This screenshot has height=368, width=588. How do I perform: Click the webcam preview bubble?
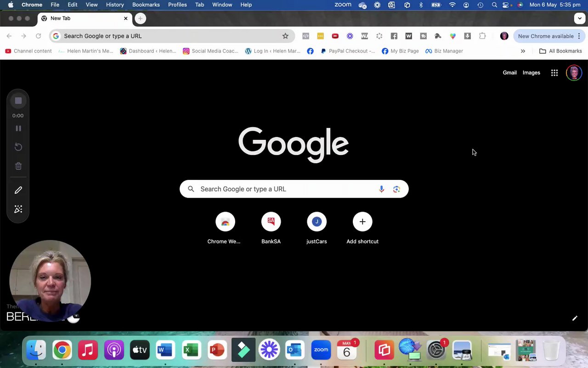tap(50, 281)
